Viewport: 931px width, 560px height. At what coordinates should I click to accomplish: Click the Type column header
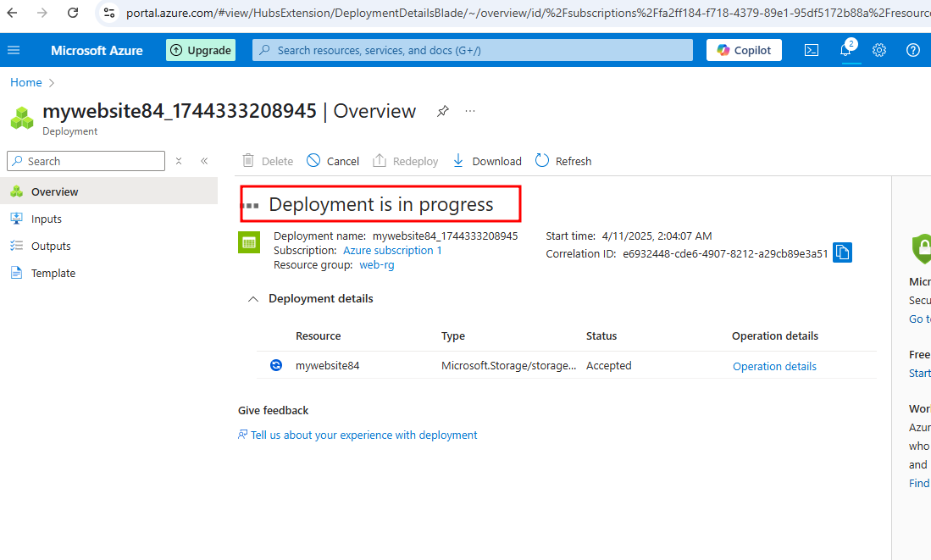(x=453, y=336)
